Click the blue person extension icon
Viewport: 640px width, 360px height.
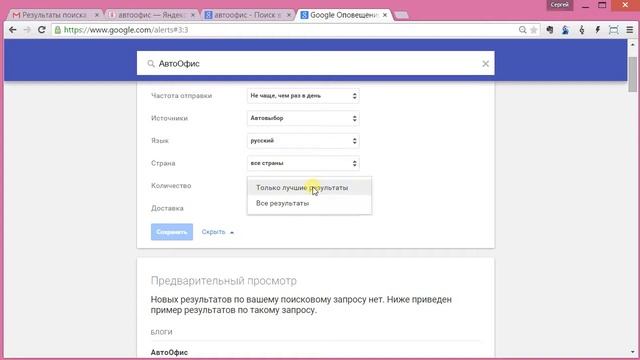565,30
